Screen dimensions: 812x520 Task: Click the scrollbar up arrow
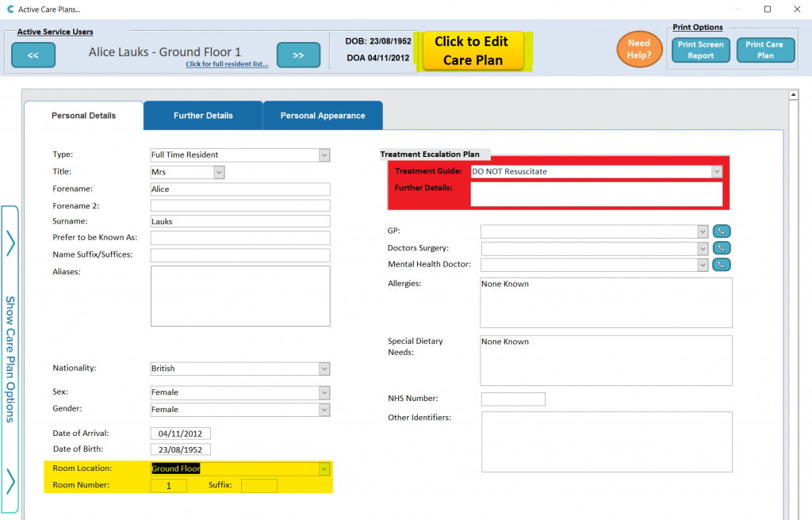point(793,96)
